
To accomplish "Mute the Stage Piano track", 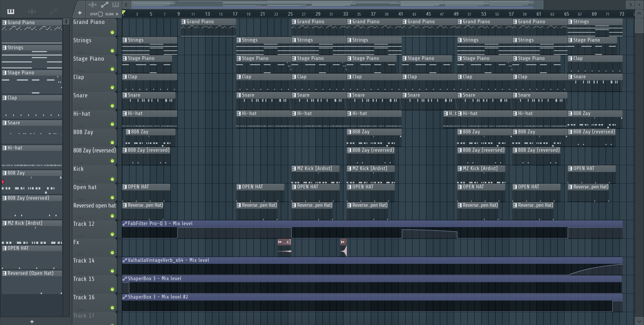I will (x=112, y=69).
